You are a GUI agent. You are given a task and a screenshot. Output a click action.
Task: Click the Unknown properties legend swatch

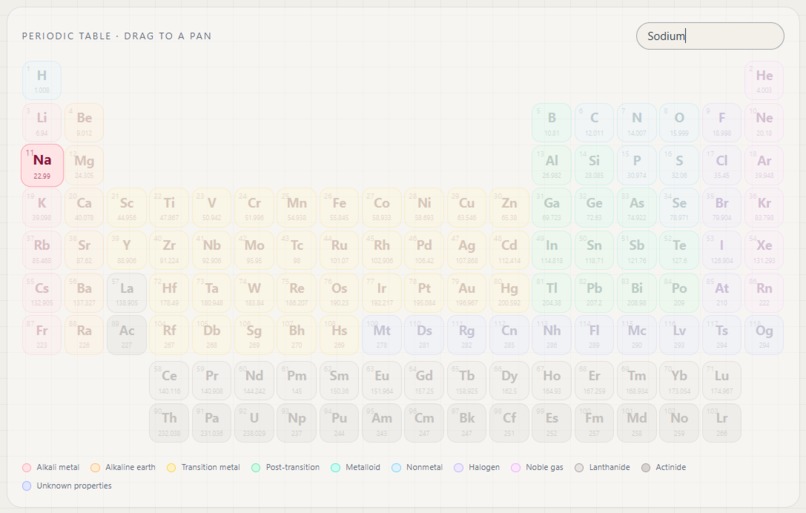click(x=27, y=486)
